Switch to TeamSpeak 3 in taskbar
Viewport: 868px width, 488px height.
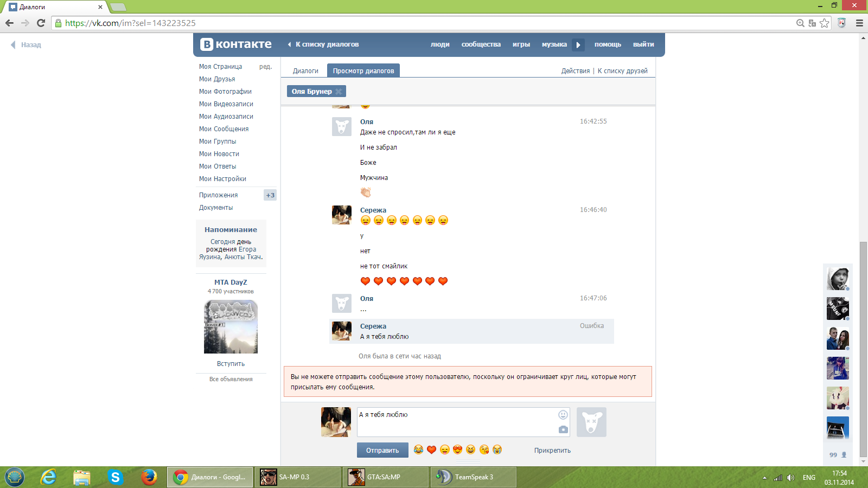pos(474,477)
